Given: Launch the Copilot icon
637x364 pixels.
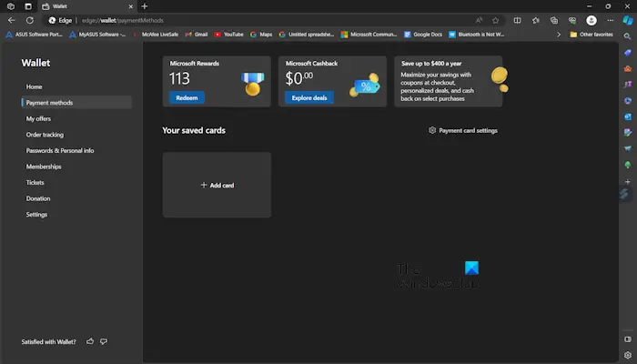Looking at the screenshot, I should [x=628, y=20].
